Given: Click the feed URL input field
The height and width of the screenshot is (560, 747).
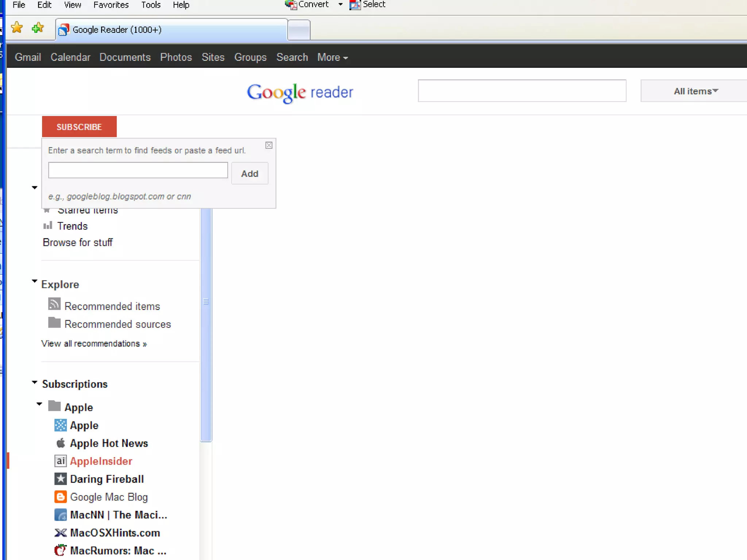Looking at the screenshot, I should point(138,170).
